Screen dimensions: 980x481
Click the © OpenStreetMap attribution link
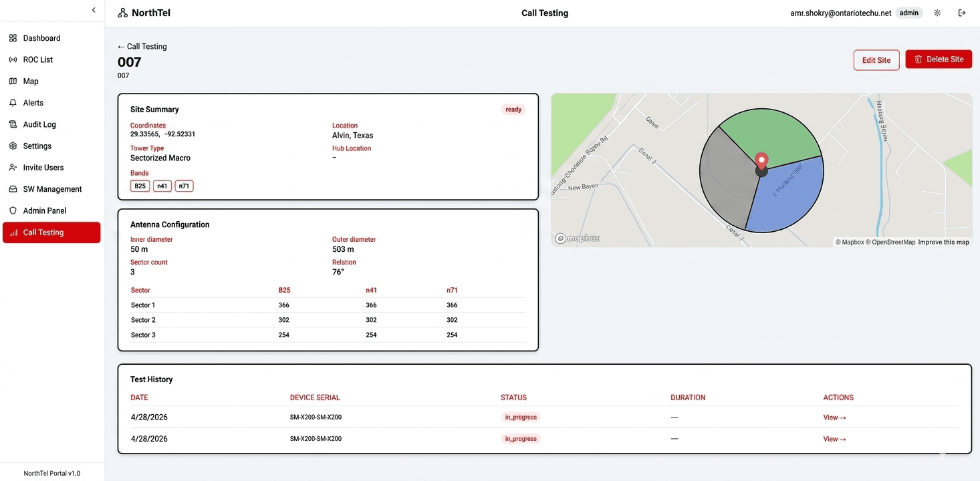coord(890,242)
